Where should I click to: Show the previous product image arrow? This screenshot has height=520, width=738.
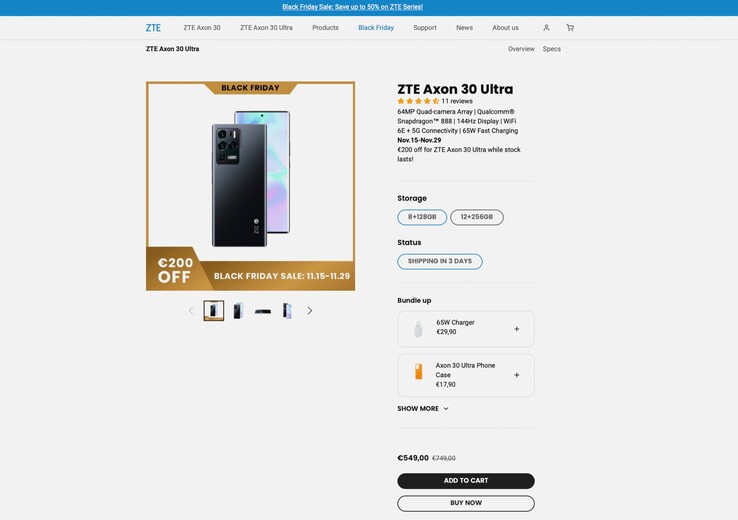point(191,311)
